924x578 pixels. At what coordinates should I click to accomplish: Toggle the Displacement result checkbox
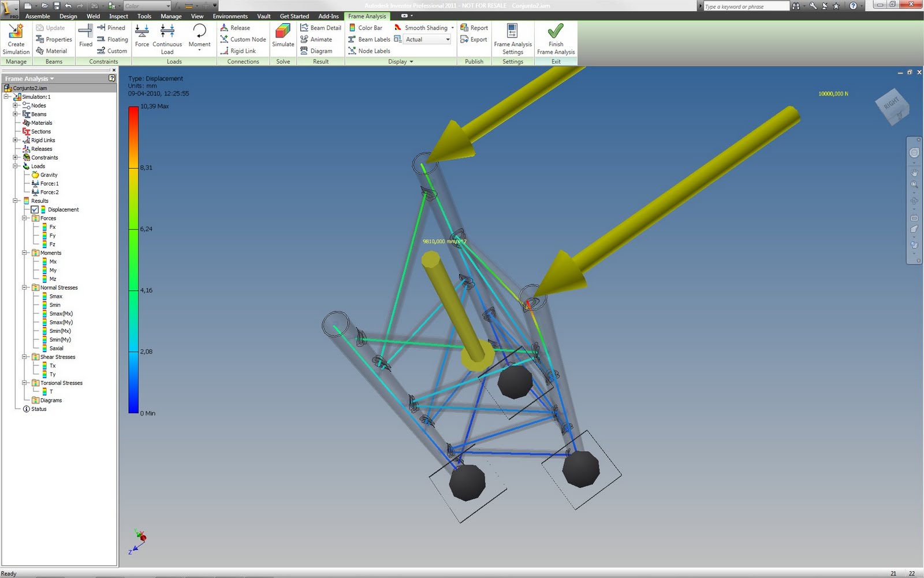click(x=35, y=209)
